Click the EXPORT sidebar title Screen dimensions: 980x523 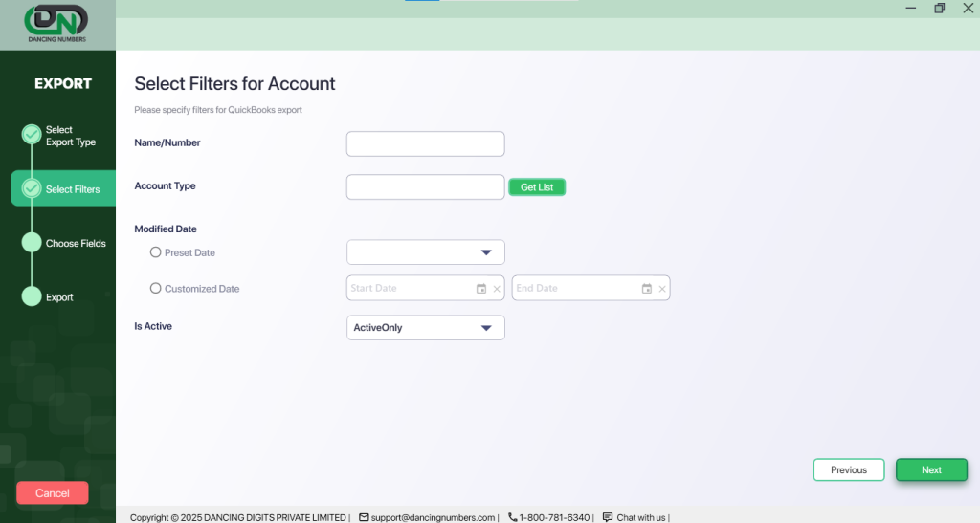tap(63, 83)
